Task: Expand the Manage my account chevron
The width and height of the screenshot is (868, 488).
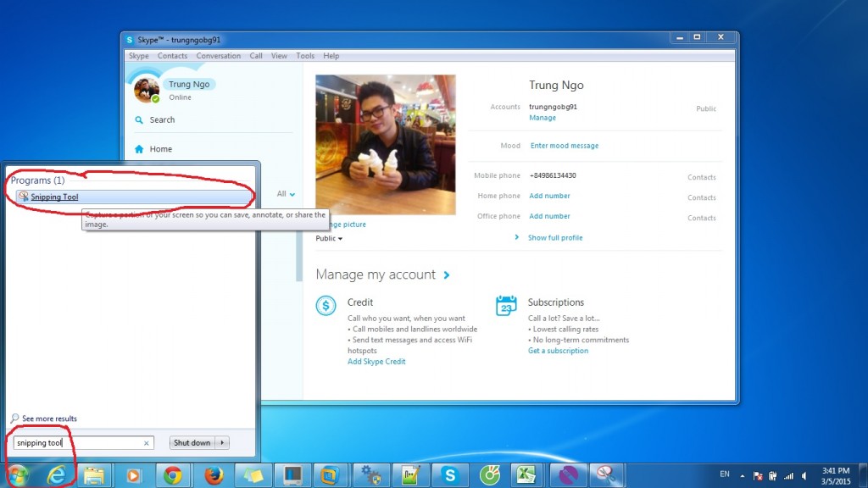Action: point(447,275)
